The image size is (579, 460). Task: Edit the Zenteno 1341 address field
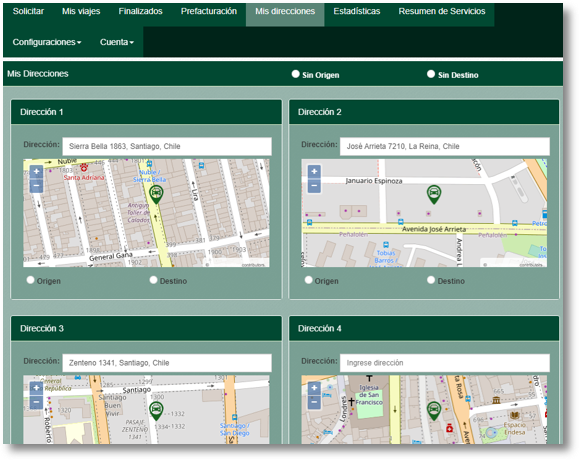click(x=167, y=363)
